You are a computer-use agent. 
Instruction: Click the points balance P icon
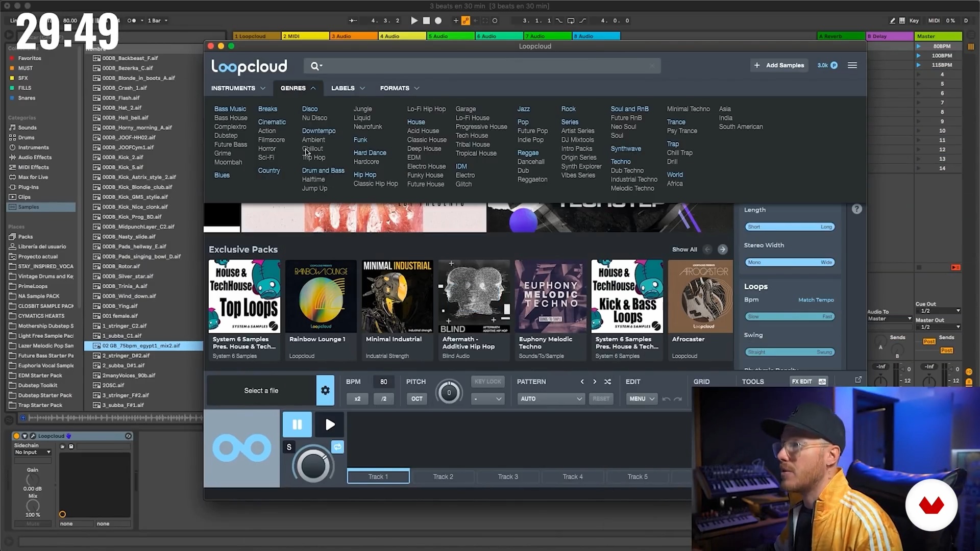pos(834,65)
